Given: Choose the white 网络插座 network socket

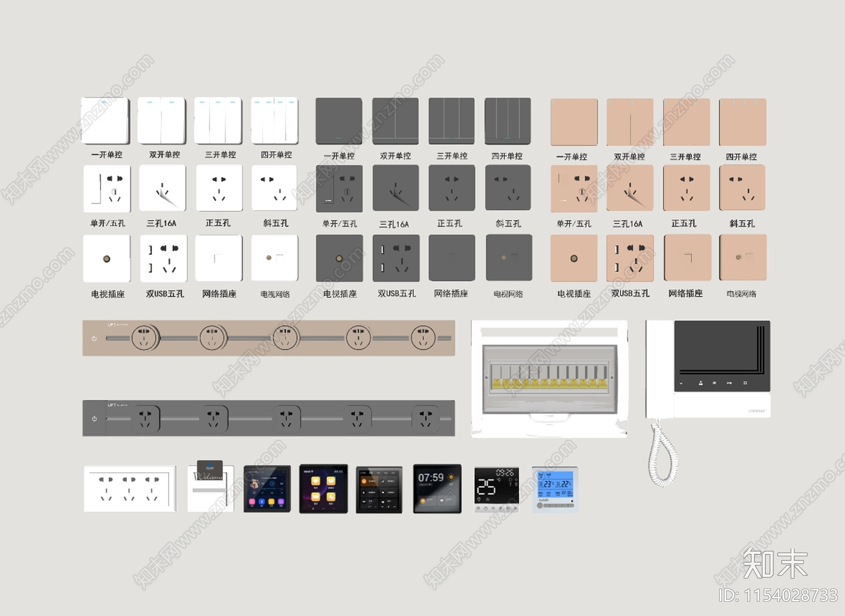Looking at the screenshot, I should click(x=219, y=258).
